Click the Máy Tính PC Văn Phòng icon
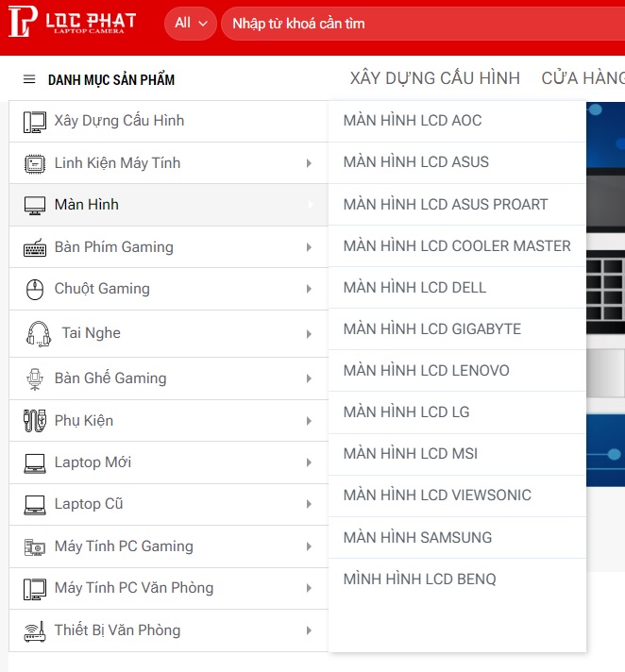Screen dimensions: 625x672 pos(35,589)
